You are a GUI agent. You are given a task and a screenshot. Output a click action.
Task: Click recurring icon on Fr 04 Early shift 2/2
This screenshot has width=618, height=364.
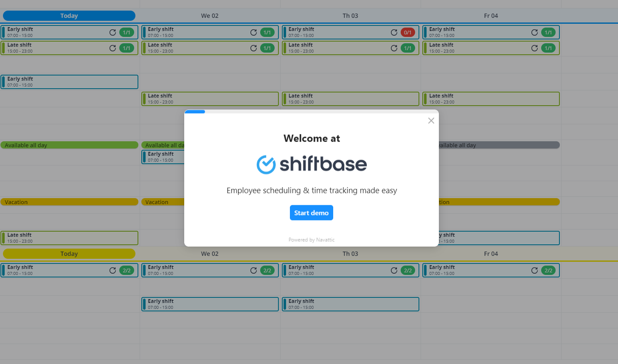click(534, 270)
